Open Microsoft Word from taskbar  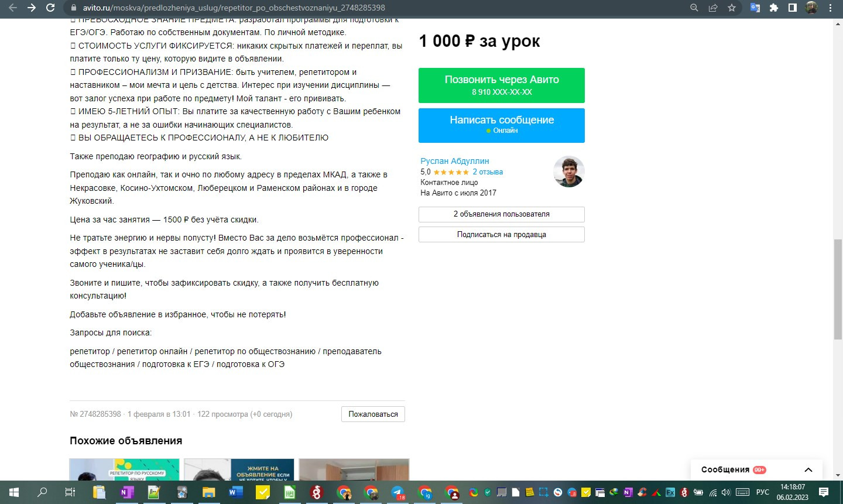pyautogui.click(x=236, y=492)
